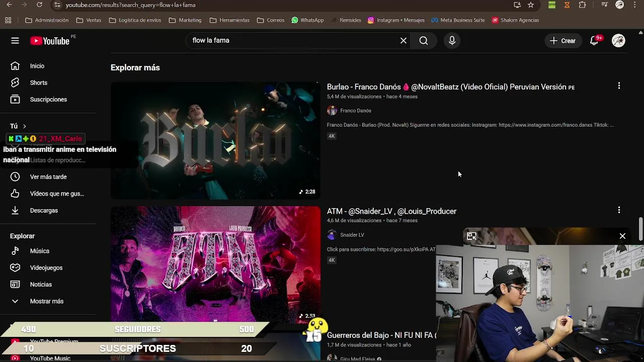Open the Burlao video title
Screen dimensions: 644x362
click(x=450, y=87)
